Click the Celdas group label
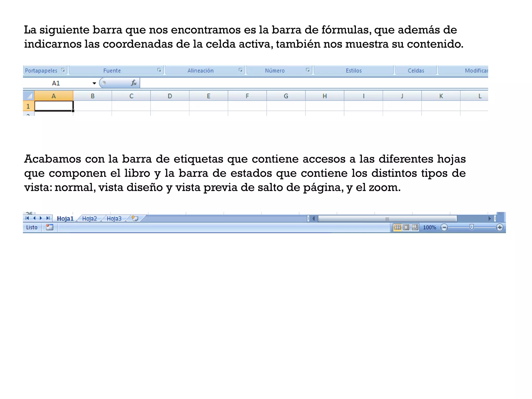 pyautogui.click(x=416, y=70)
